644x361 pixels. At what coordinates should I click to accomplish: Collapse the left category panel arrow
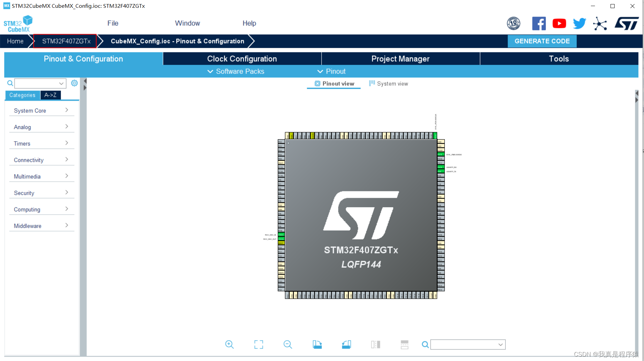tap(85, 81)
